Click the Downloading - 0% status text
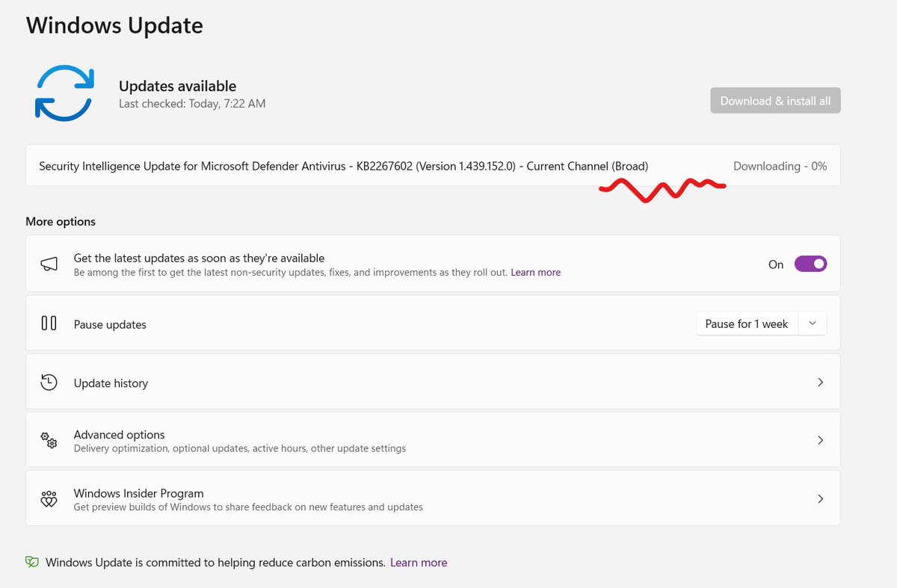Viewport: 897px width, 588px height. (x=780, y=166)
